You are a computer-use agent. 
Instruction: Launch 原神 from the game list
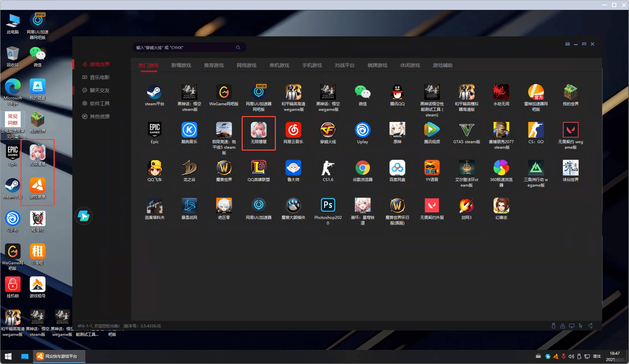click(397, 130)
